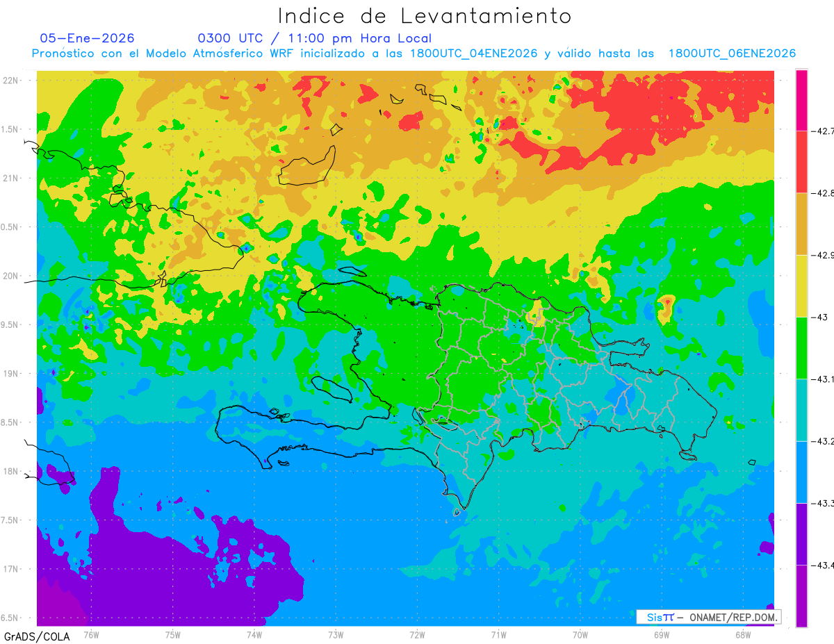Click the '19N' latitude label

(x=10, y=373)
